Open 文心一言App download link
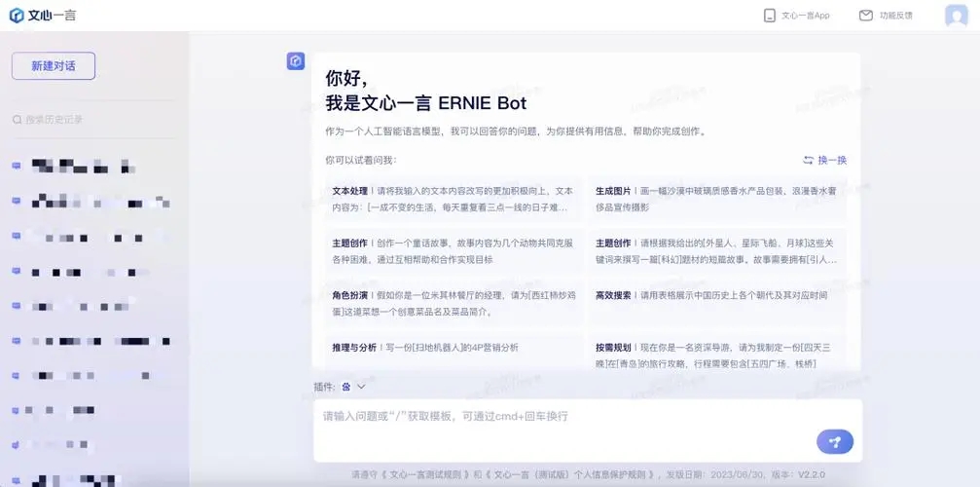The width and height of the screenshot is (980, 487). coord(797,16)
